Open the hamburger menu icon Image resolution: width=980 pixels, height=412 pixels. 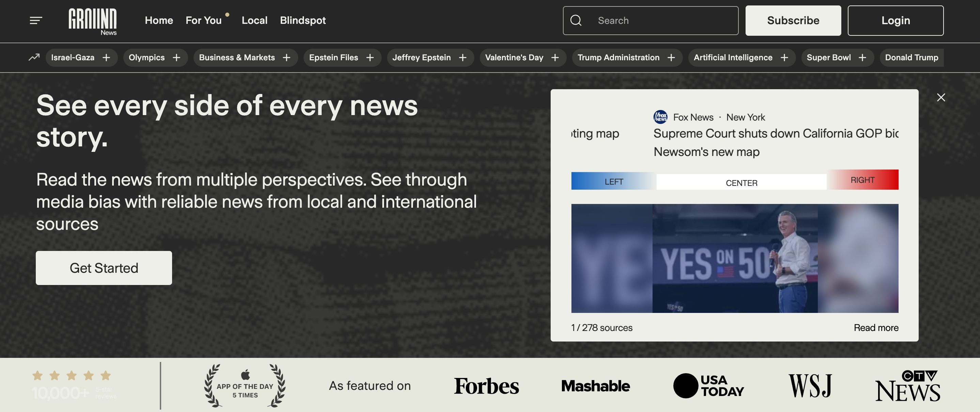[x=36, y=20]
